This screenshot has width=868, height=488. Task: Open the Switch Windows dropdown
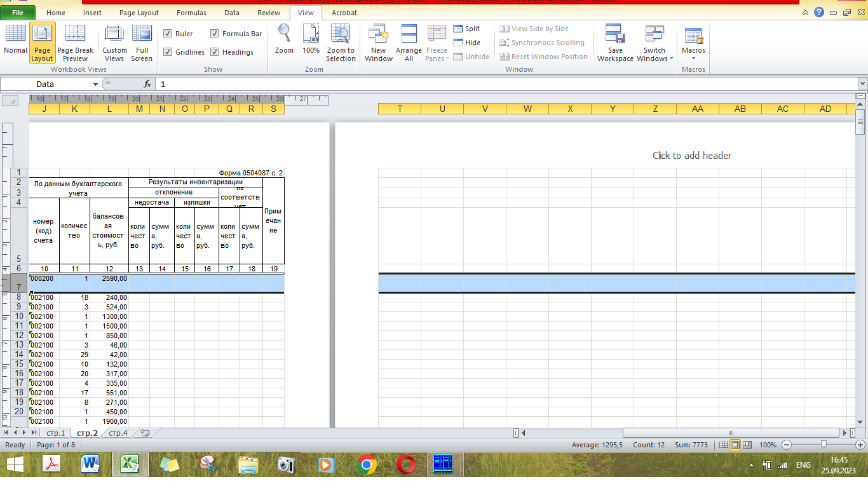pyautogui.click(x=654, y=42)
